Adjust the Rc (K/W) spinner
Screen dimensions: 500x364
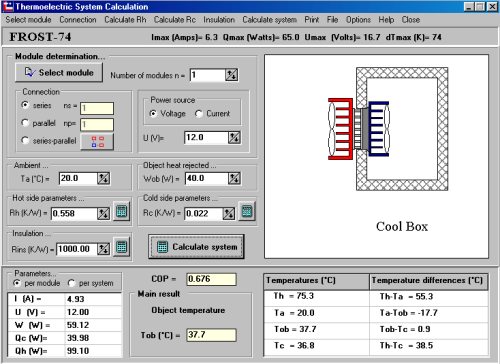[229, 214]
